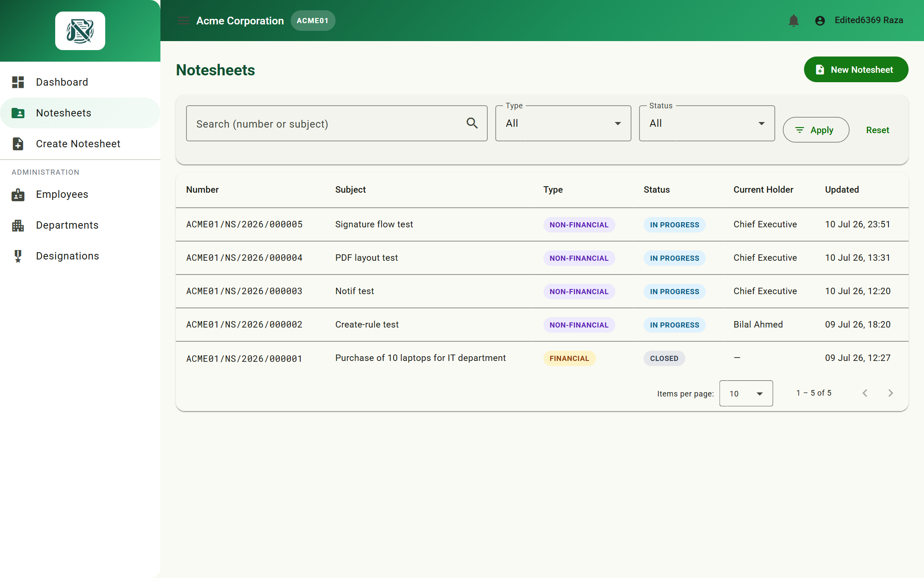Click IN PROGRESS badge in PDF layout test row
The width and height of the screenshot is (924, 578).
tap(675, 258)
